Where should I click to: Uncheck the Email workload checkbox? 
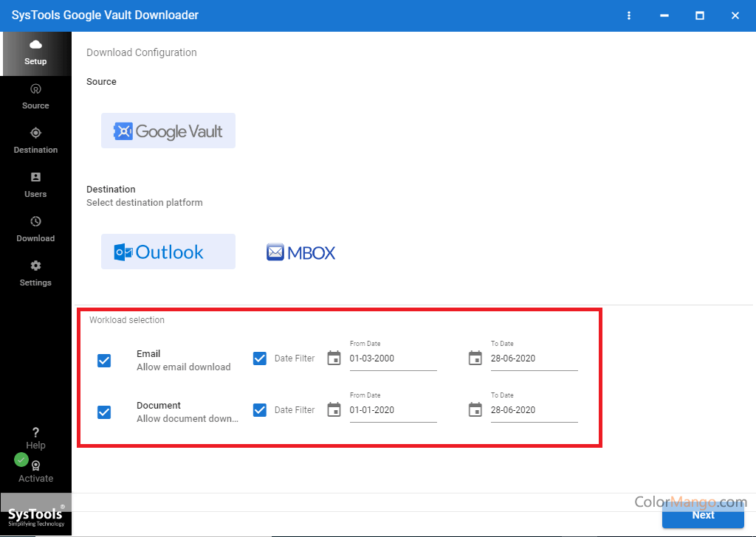coord(104,361)
